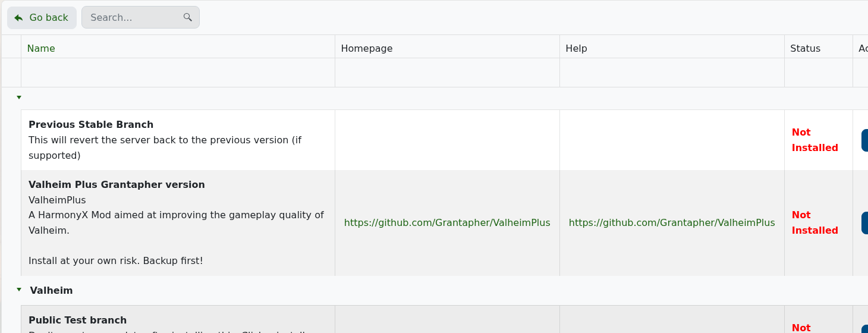Screen dimensions: 868x333
Task: Click 'Install at your own risk' text
Action: [116, 261]
